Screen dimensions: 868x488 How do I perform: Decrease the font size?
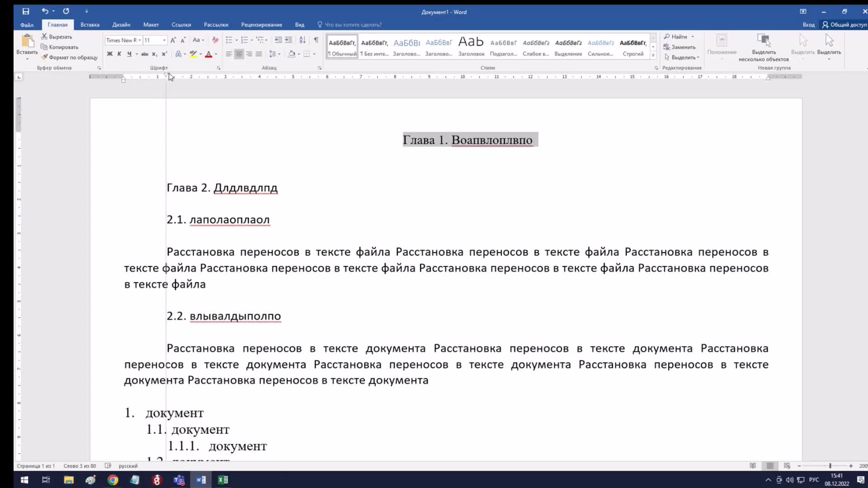(x=183, y=40)
